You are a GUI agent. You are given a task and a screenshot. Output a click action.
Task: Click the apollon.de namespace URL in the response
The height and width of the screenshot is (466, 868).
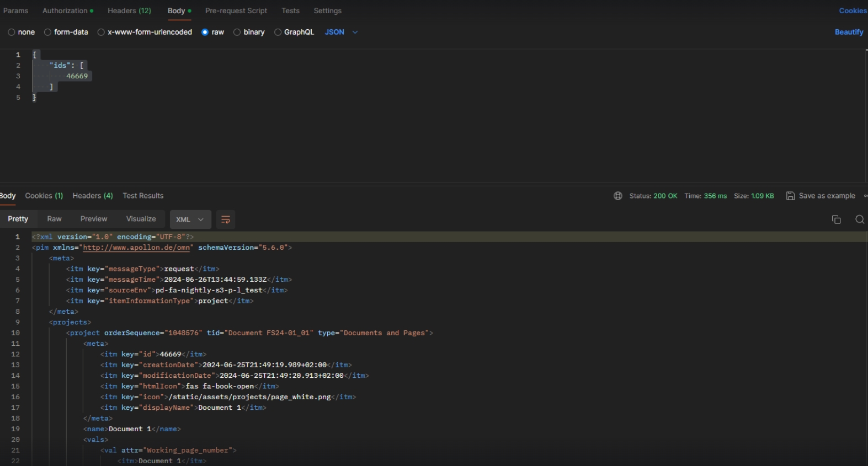pos(136,248)
